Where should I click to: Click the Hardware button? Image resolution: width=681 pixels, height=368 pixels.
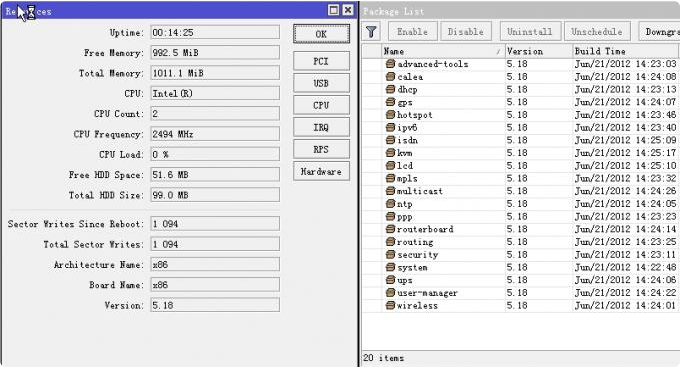(x=321, y=171)
